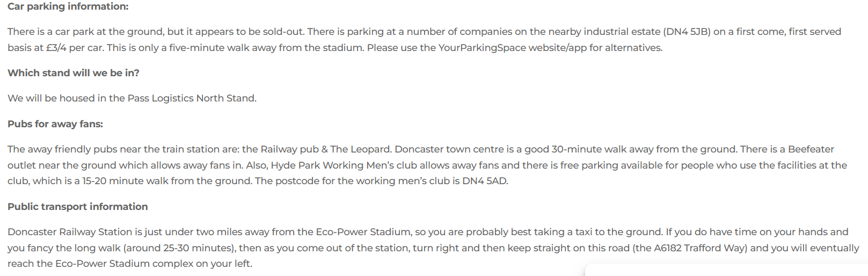Click the "£3/4 per car" price text
868x276 pixels.
[74, 48]
